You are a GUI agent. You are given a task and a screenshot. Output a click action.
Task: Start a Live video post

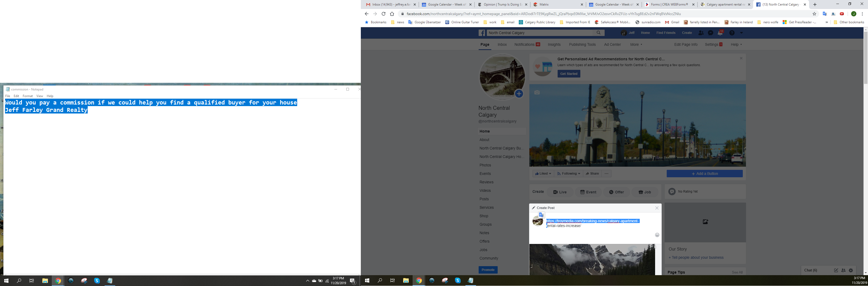560,192
